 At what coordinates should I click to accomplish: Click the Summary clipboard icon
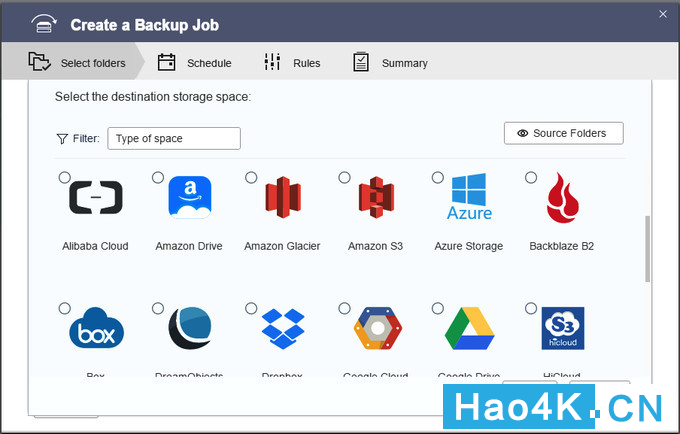tap(361, 62)
